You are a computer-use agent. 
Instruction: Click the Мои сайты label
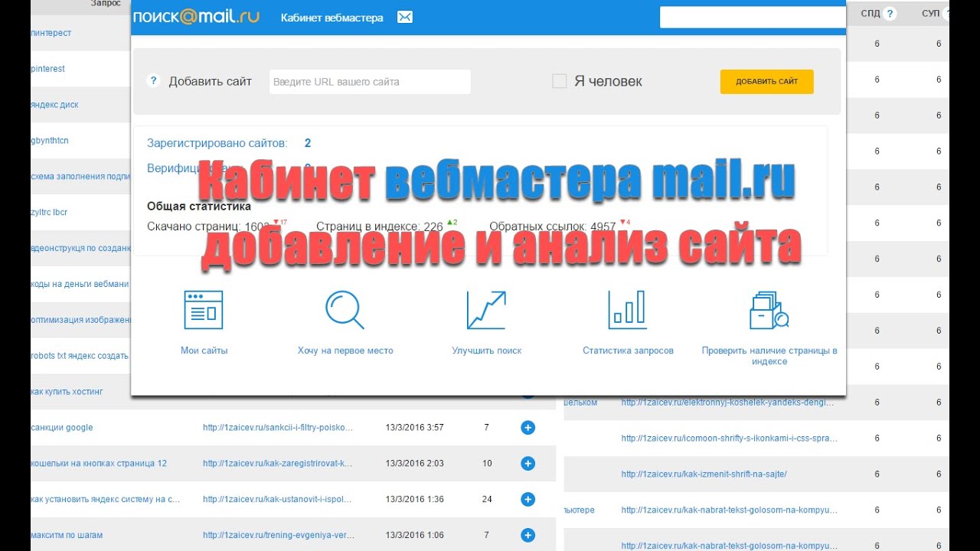204,350
